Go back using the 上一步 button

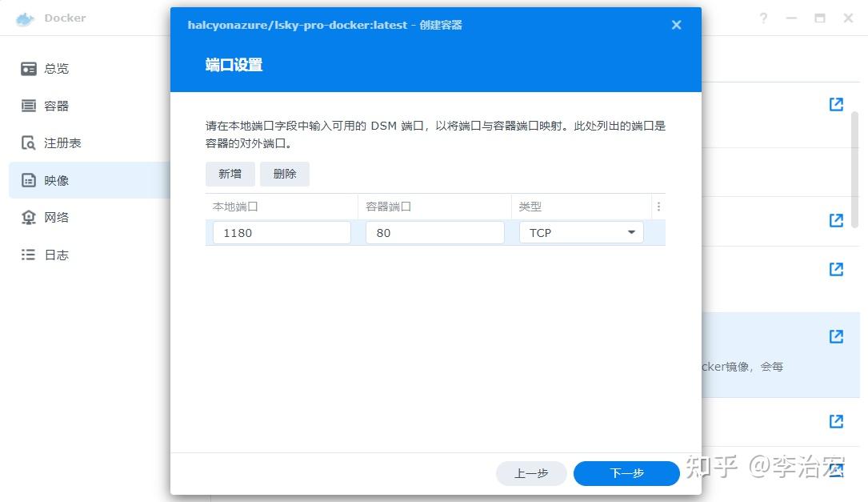531,473
